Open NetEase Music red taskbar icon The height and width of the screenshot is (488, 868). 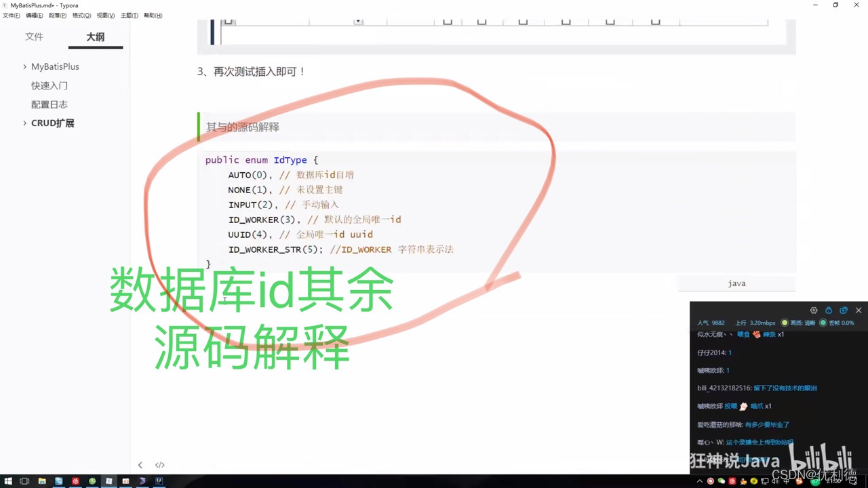tap(75, 481)
